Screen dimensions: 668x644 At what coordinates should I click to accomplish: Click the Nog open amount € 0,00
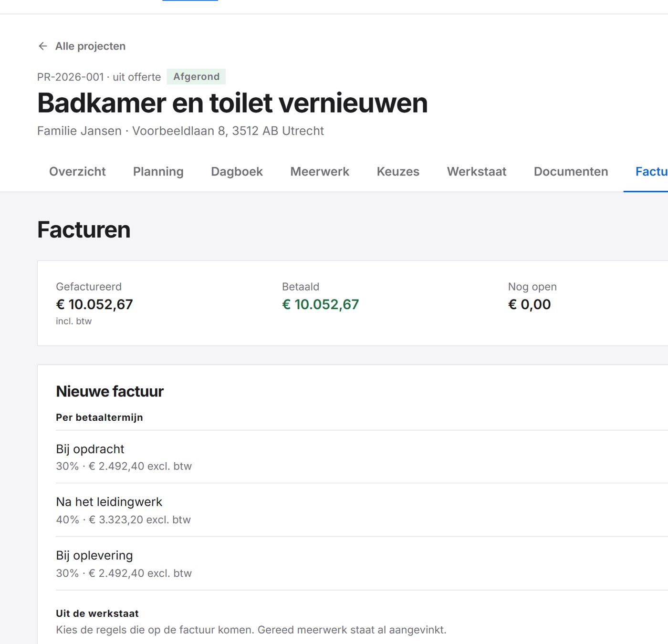click(530, 304)
